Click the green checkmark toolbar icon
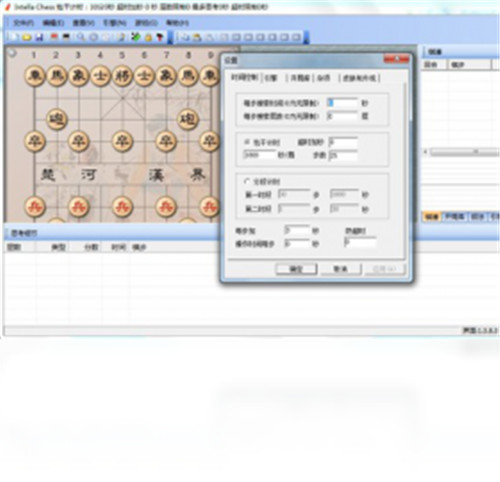Viewport: 500px width, 482px height. tap(135, 37)
